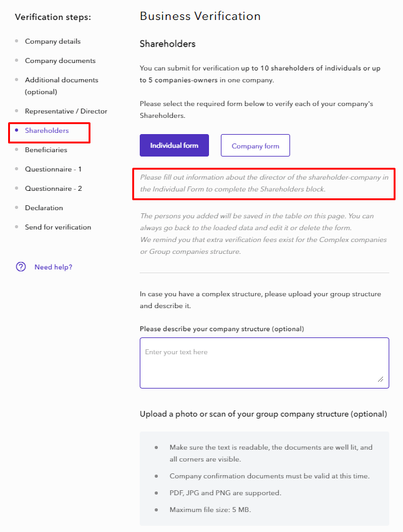Choose the Company form button
This screenshot has width=403, height=532.
click(x=255, y=146)
